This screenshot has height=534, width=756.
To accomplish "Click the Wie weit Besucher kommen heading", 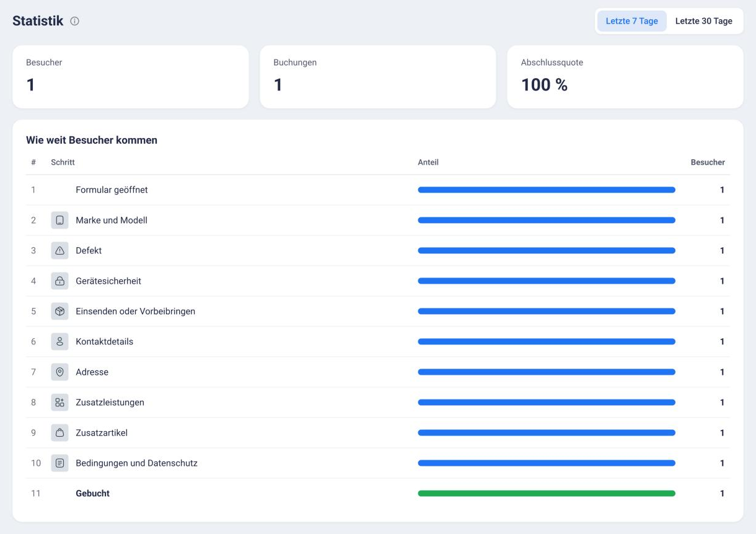I will pyautogui.click(x=92, y=140).
